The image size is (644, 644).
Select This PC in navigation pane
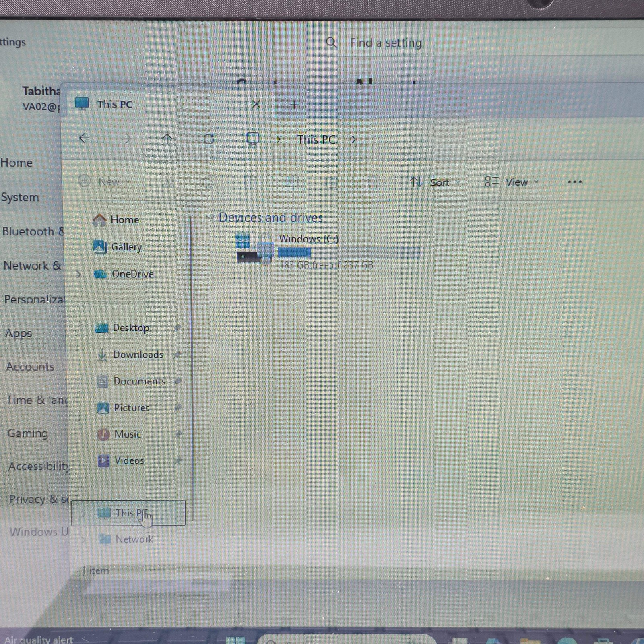click(128, 513)
